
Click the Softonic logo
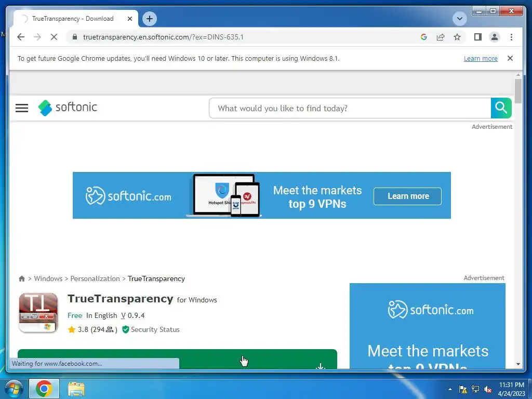tap(68, 108)
